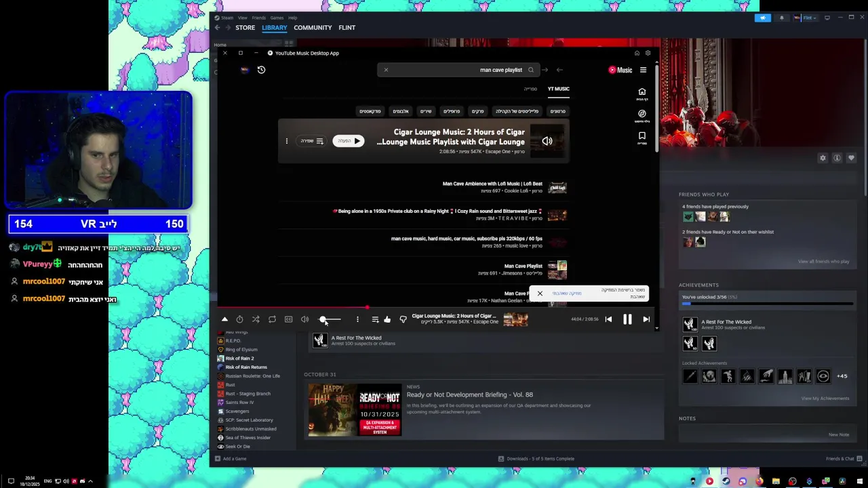Viewport: 868px width, 488px height.
Task: Open Steam notifications bell
Action: click(x=782, y=18)
